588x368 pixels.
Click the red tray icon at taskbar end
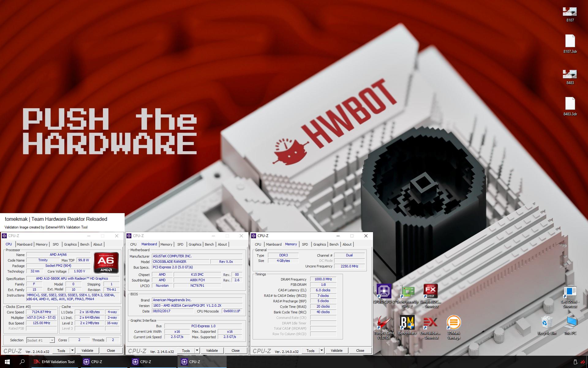583,362
